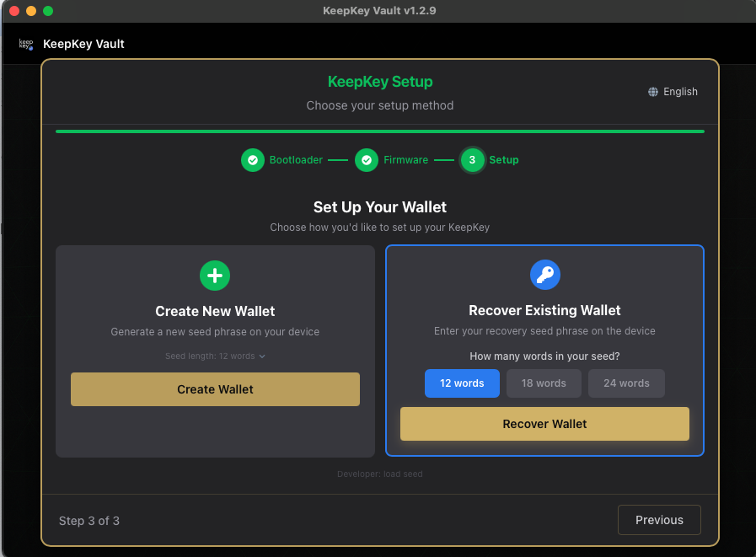
Task: Click the Setup step number 3 icon
Action: 472,159
